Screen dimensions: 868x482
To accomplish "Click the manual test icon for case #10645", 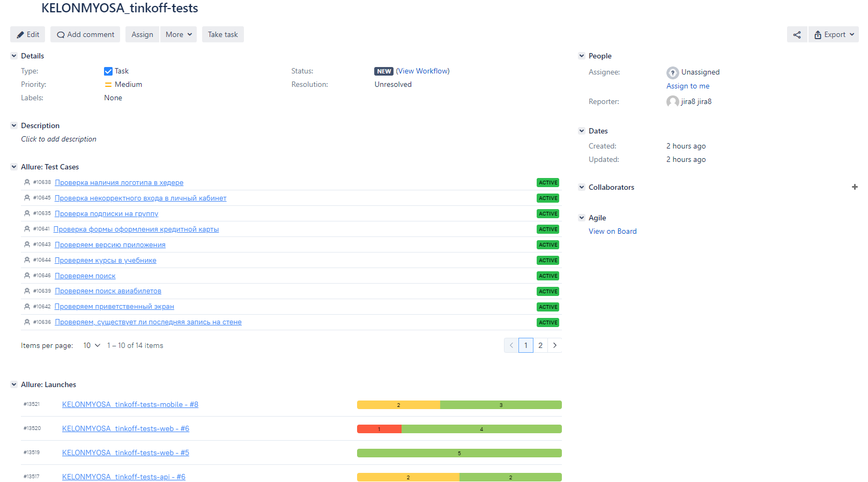I will 27,198.
